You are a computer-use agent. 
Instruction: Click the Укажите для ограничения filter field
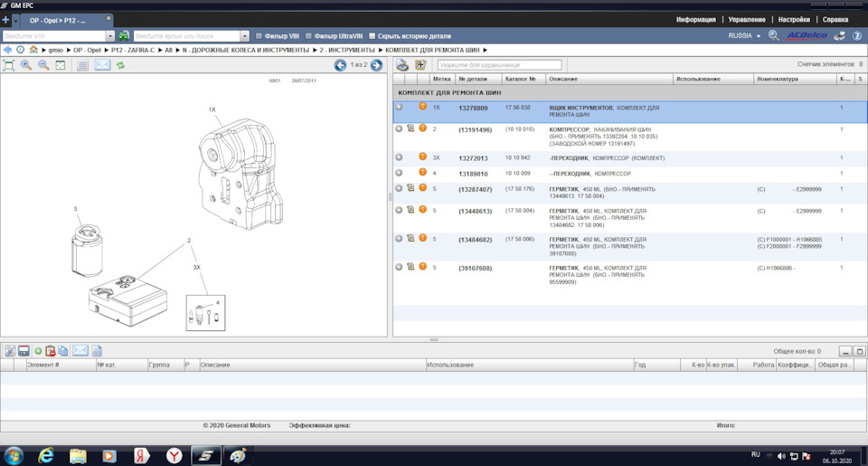pos(499,65)
